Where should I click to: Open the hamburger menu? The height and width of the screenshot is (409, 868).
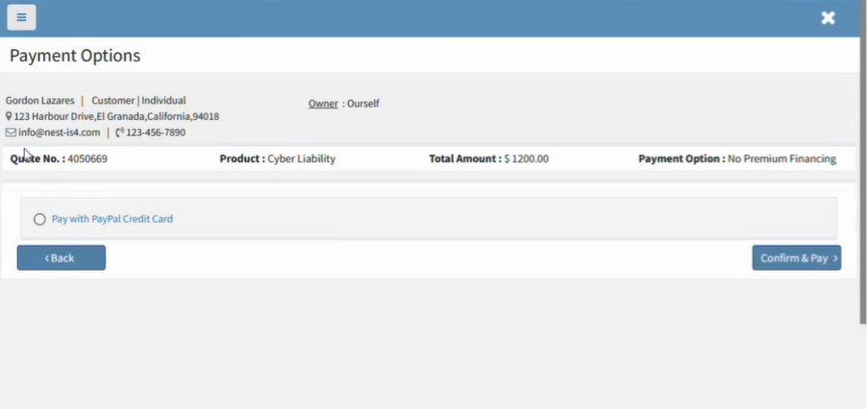21,17
